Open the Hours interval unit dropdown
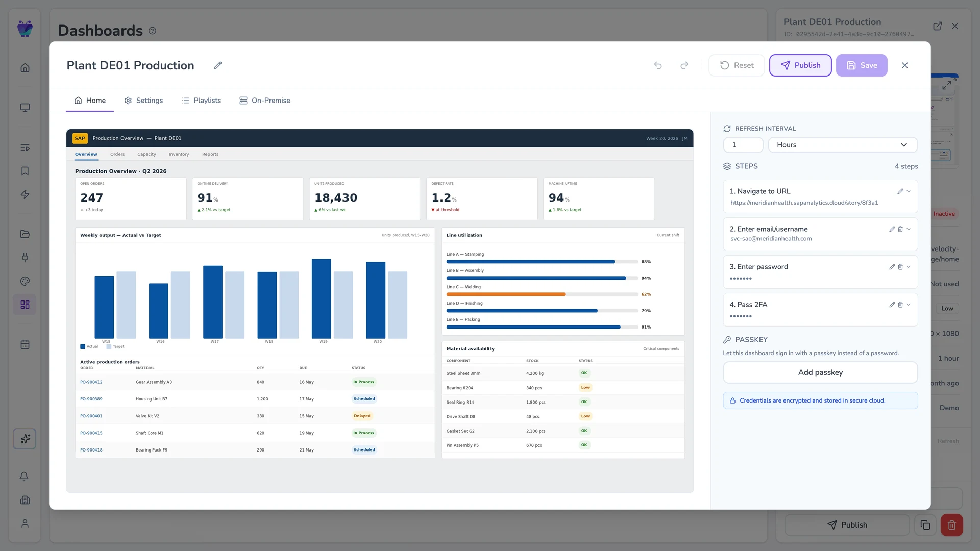Image resolution: width=980 pixels, height=551 pixels. pos(843,145)
